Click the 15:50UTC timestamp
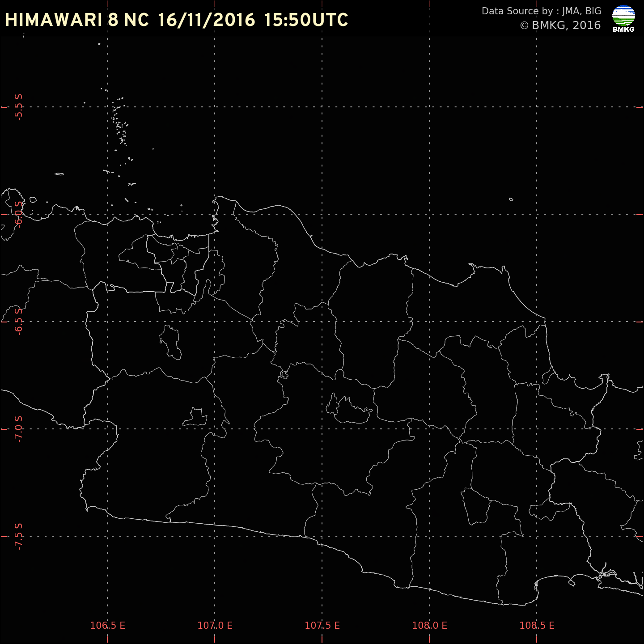The height and width of the screenshot is (644, 644). (x=306, y=21)
